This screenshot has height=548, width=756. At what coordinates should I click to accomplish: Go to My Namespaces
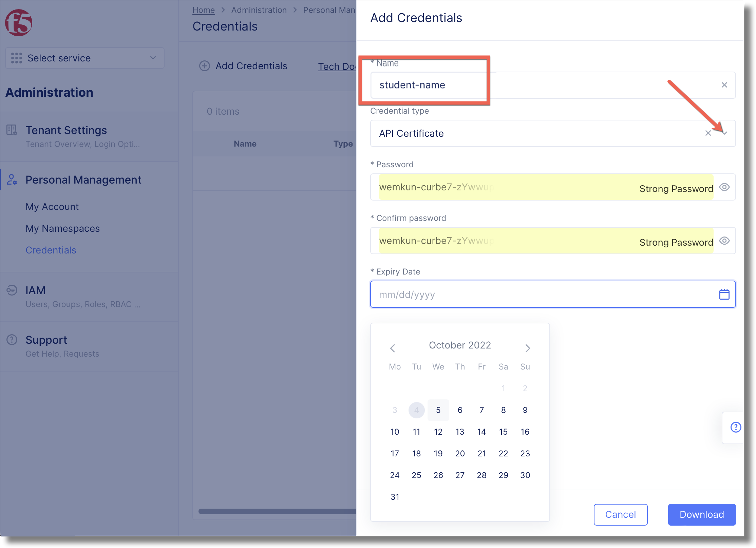tap(63, 228)
